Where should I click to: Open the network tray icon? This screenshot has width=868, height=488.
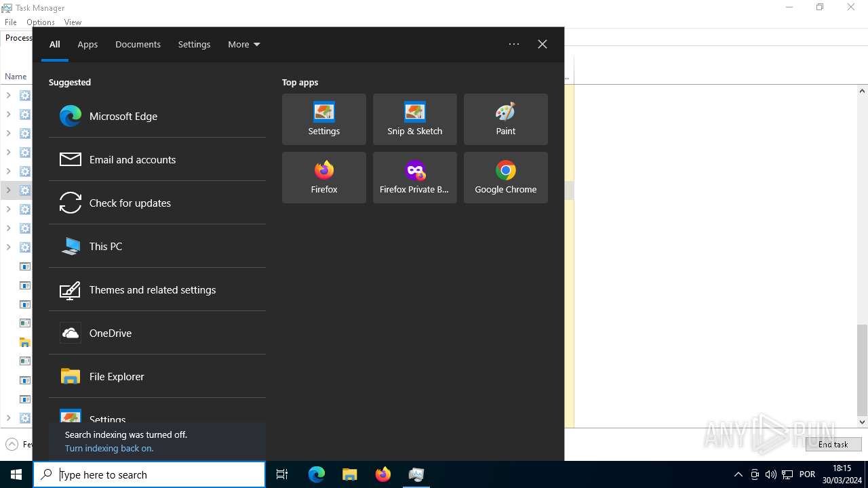tap(787, 474)
